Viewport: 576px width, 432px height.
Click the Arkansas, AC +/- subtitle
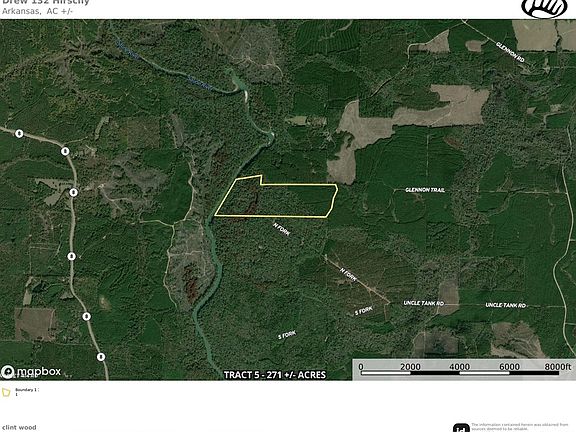tap(37, 11)
